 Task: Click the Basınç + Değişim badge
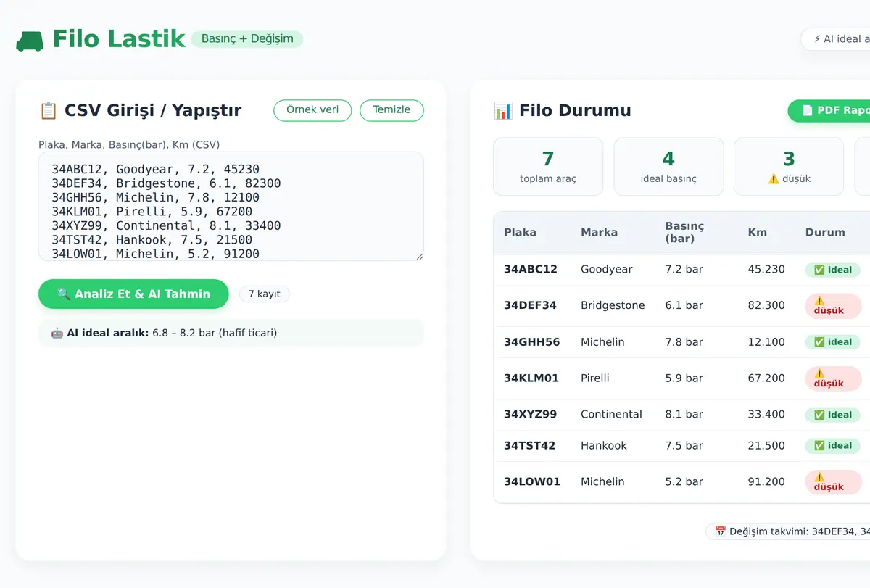click(x=247, y=39)
